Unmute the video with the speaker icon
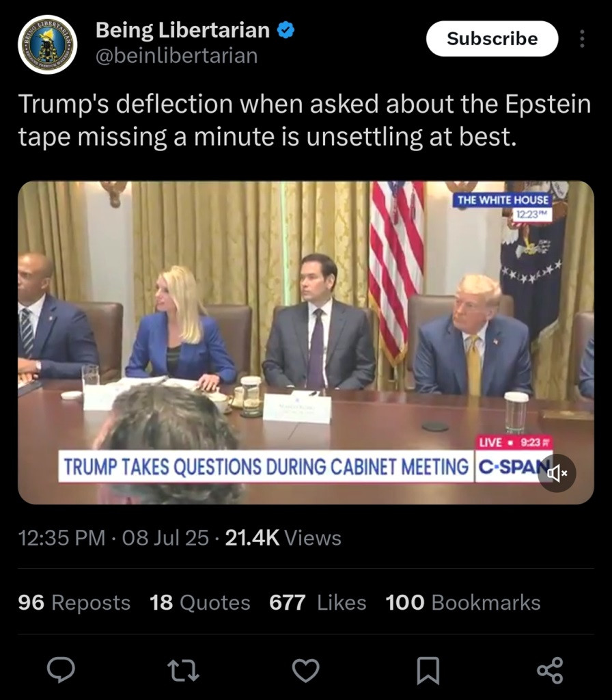The image size is (612, 700). point(557,473)
